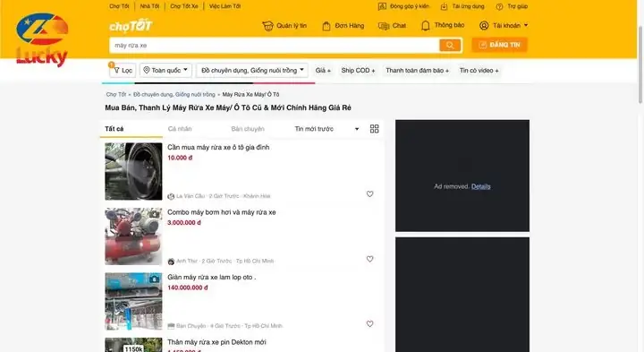The width and height of the screenshot is (644, 352).
Task: Open Cần mua máy rửa xe ô tô gia đình
Action: point(218,147)
